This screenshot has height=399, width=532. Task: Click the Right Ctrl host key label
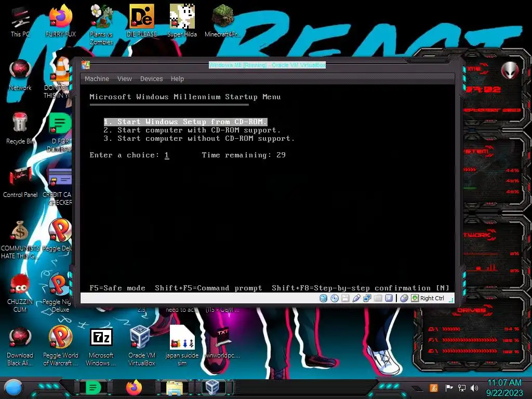(x=432, y=298)
